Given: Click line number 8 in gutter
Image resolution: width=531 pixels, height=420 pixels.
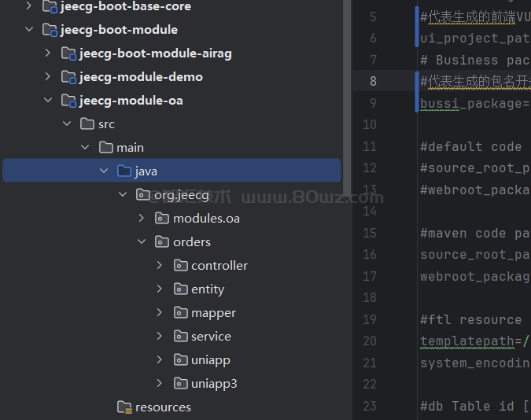Looking at the screenshot, I should click(373, 81).
